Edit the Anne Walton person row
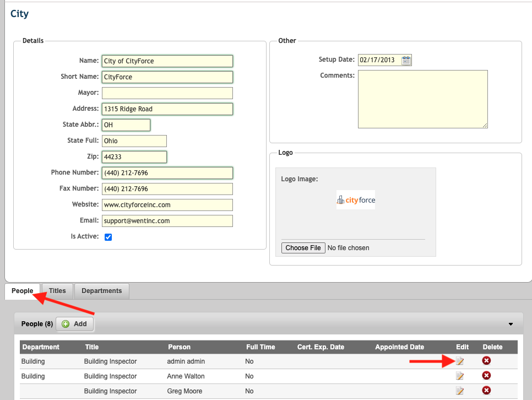532x400 pixels. [460, 376]
